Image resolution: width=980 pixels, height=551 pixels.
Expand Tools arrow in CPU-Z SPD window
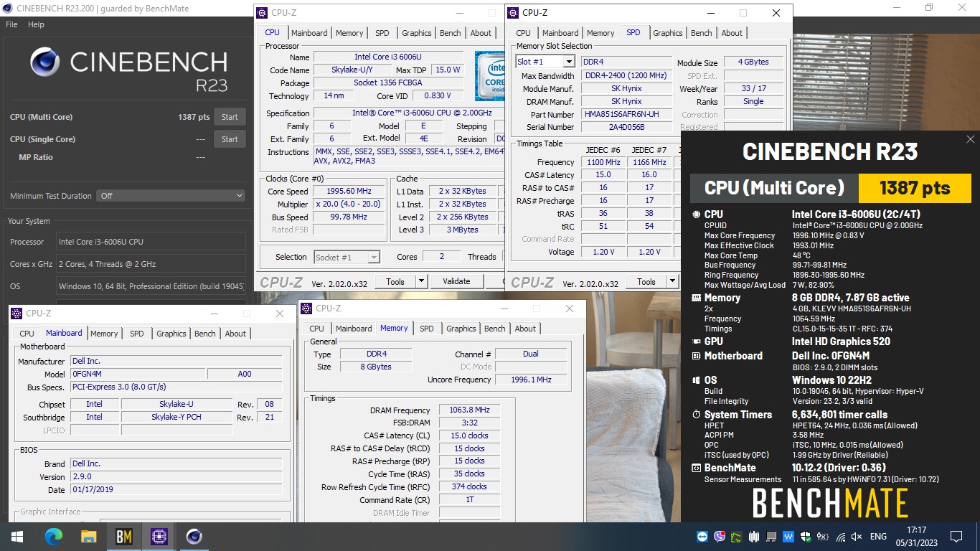[x=673, y=281]
